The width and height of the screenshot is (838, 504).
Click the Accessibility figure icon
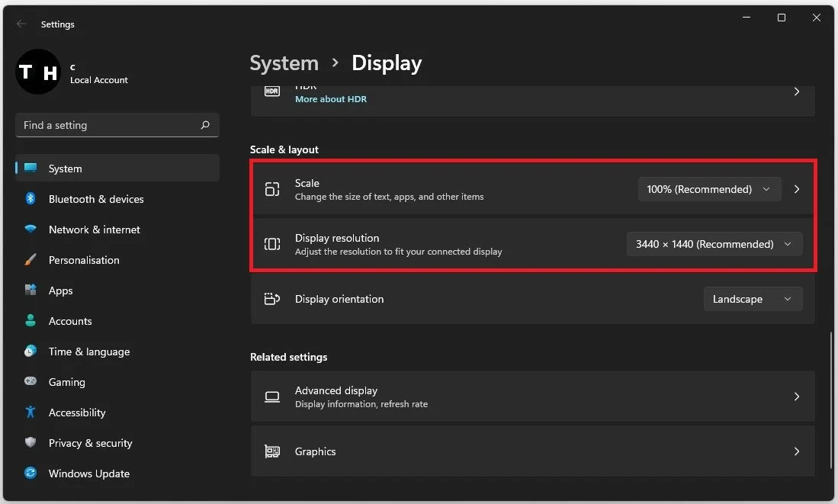tap(31, 412)
